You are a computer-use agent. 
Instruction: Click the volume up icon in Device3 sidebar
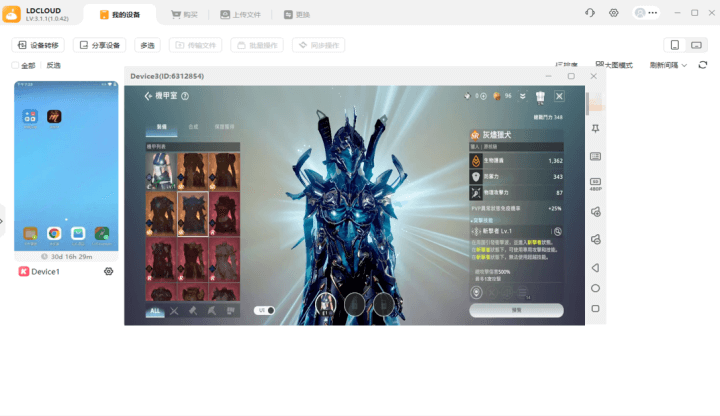click(596, 212)
